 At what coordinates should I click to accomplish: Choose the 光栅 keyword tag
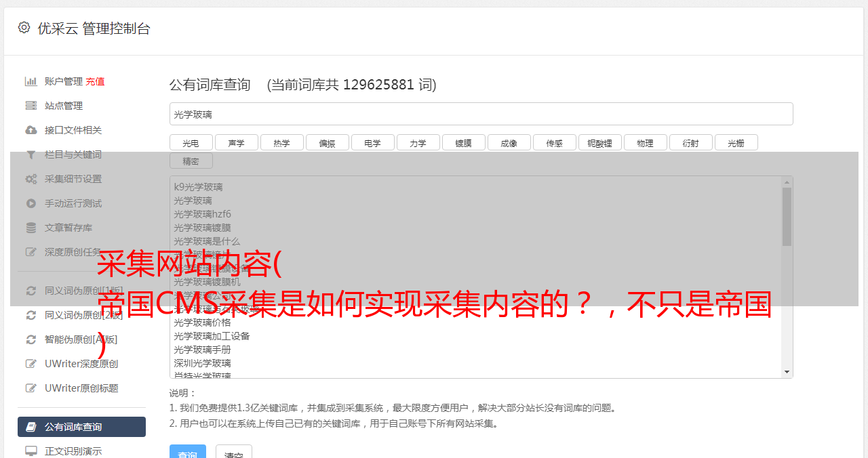coord(736,142)
